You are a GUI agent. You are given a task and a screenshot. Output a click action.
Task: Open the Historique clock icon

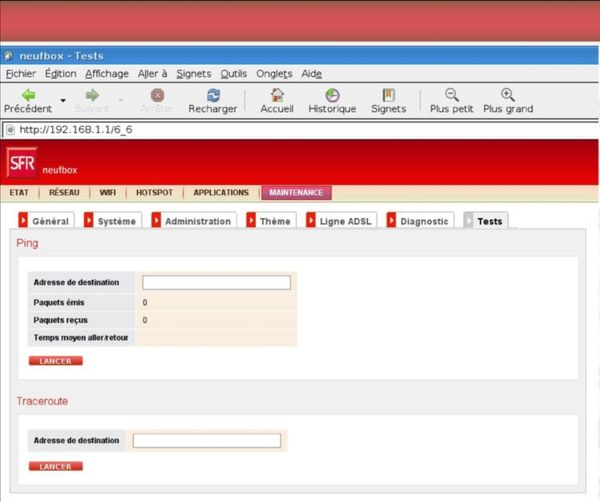click(x=332, y=95)
